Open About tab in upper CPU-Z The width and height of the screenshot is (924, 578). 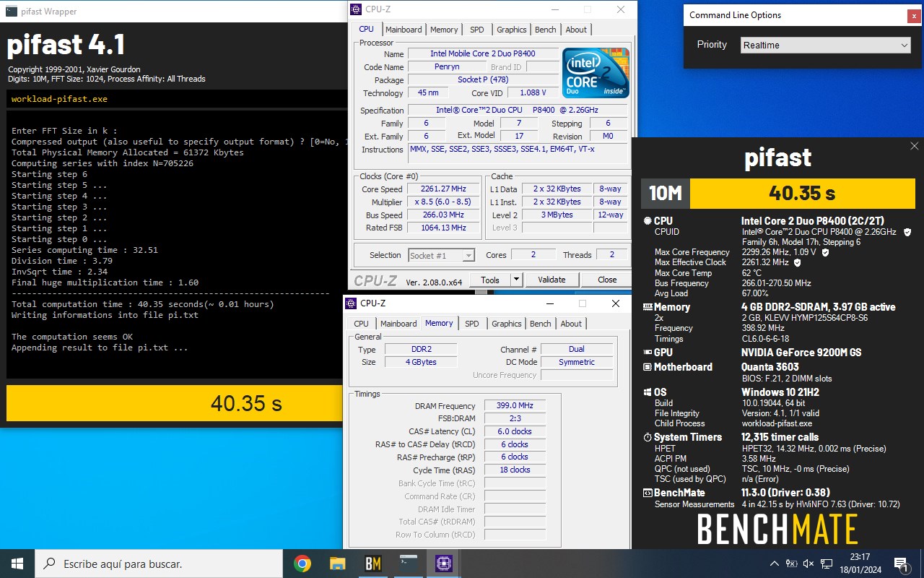click(576, 30)
